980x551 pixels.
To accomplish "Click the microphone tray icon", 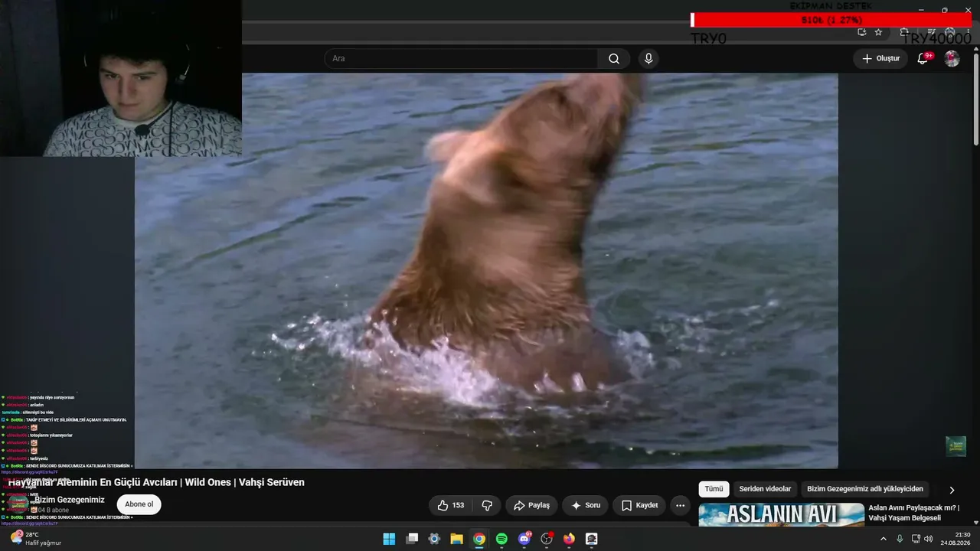I will coord(900,539).
